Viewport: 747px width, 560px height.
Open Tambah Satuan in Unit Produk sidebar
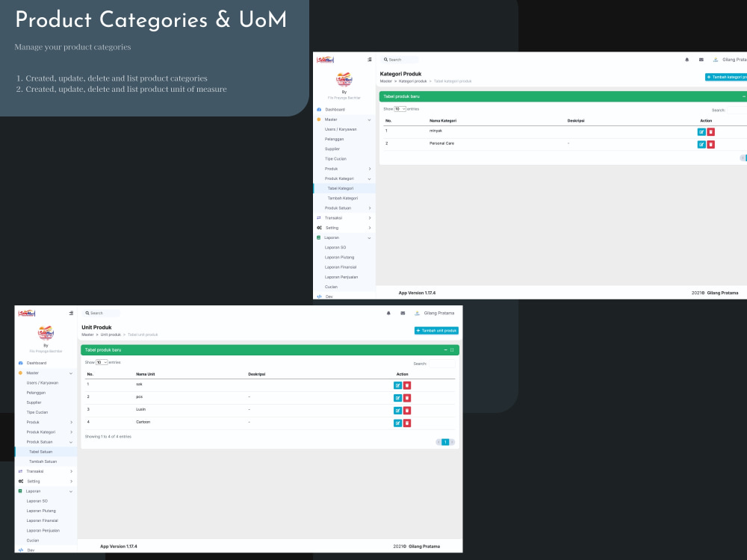pyautogui.click(x=46, y=461)
